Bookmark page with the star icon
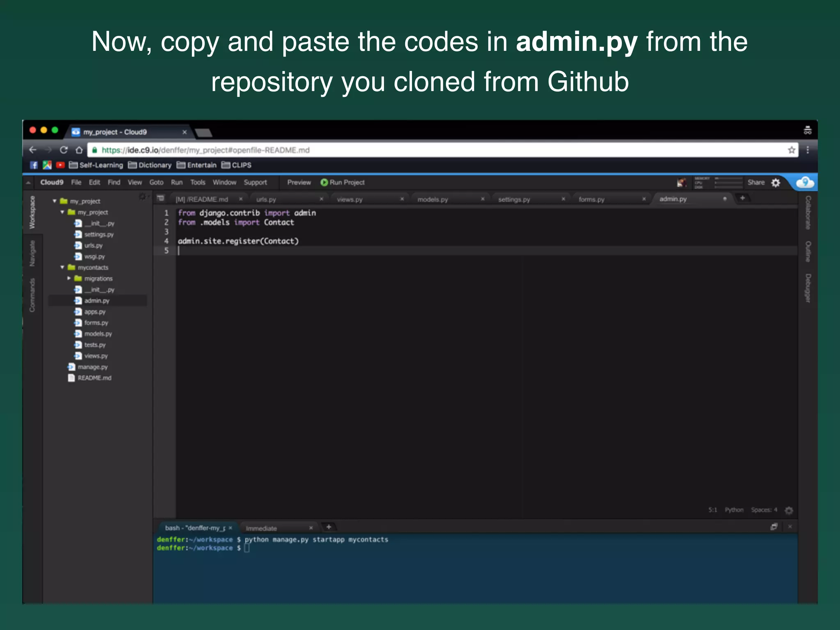 (x=791, y=150)
